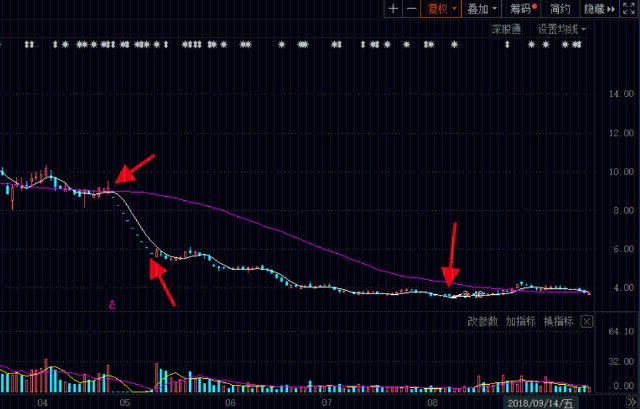Open 设置均线 moving average settings dropdown
Screen dimensions: 640x409
pyautogui.click(x=561, y=29)
